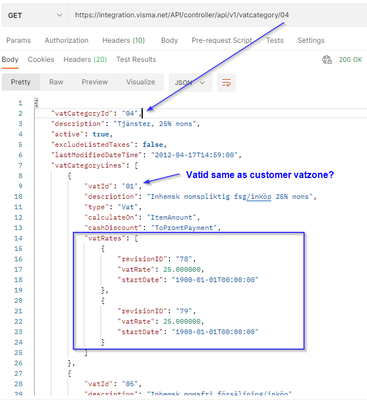Open the response Cookies tab
The height and width of the screenshot is (400, 367).
(x=41, y=59)
